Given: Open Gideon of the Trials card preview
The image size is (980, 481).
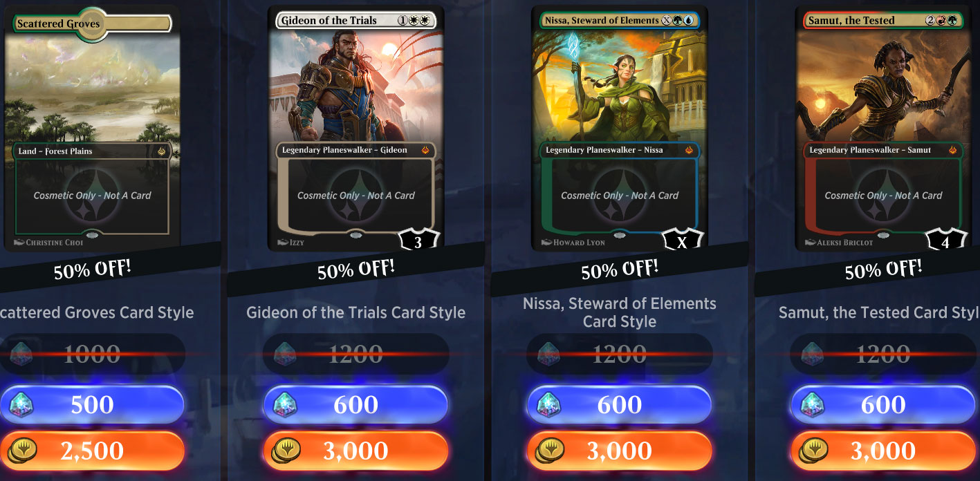Looking at the screenshot, I should pyautogui.click(x=355, y=129).
